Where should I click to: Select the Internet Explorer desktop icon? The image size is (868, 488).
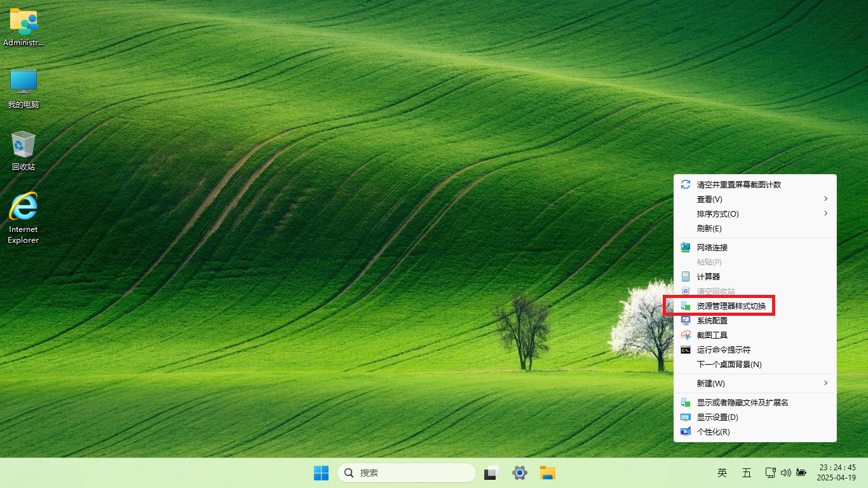(24, 218)
